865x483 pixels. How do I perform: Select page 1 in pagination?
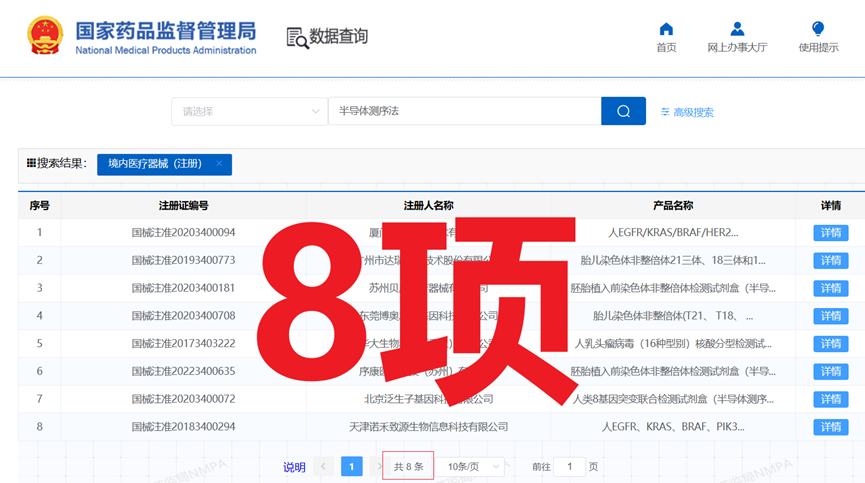tap(351, 467)
